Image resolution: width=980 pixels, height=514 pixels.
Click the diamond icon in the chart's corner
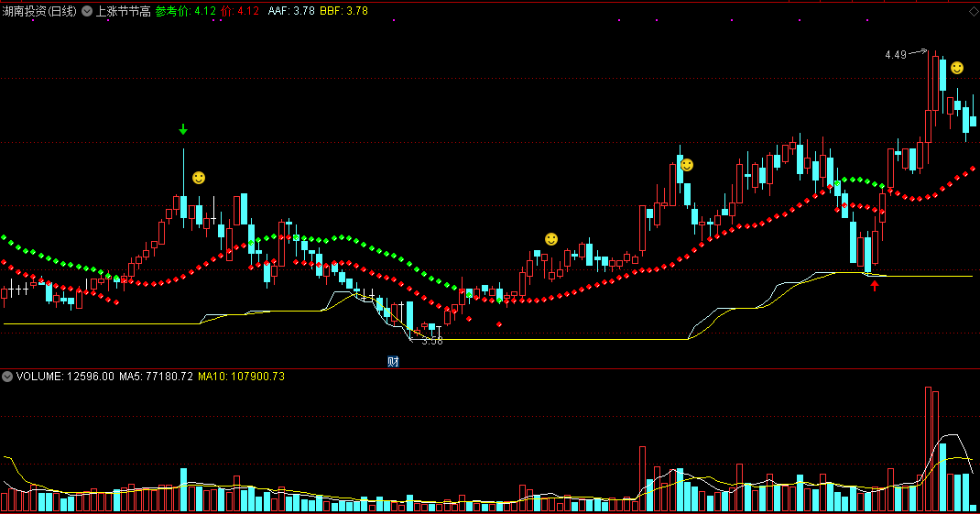[973, 11]
